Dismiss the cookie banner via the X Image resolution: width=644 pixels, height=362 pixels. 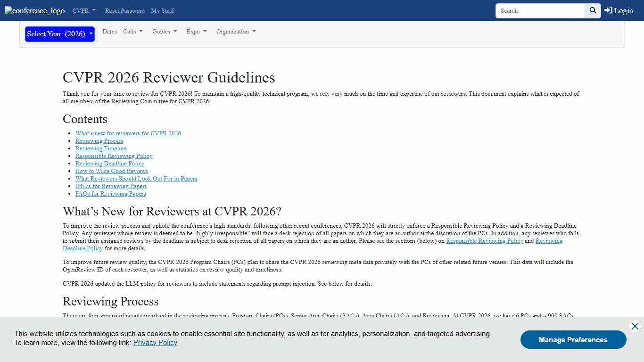pyautogui.click(x=635, y=326)
